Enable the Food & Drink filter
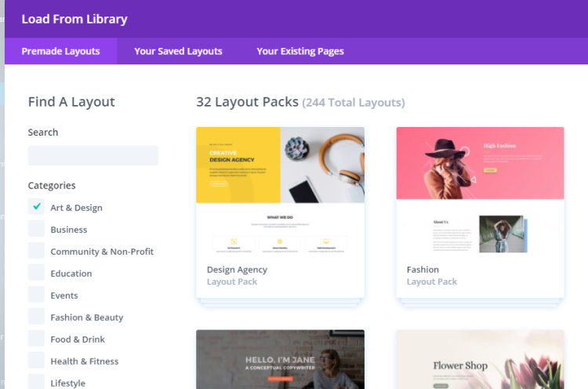 click(36, 338)
